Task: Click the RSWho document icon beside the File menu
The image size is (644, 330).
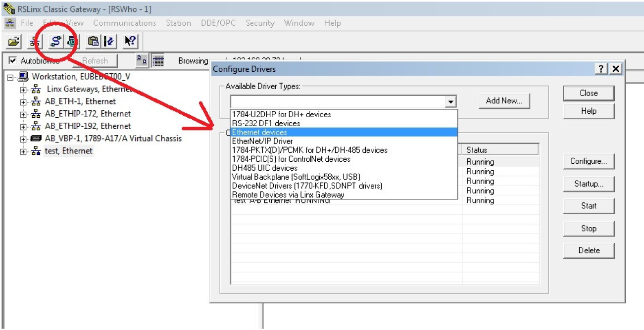Action: [x=10, y=23]
